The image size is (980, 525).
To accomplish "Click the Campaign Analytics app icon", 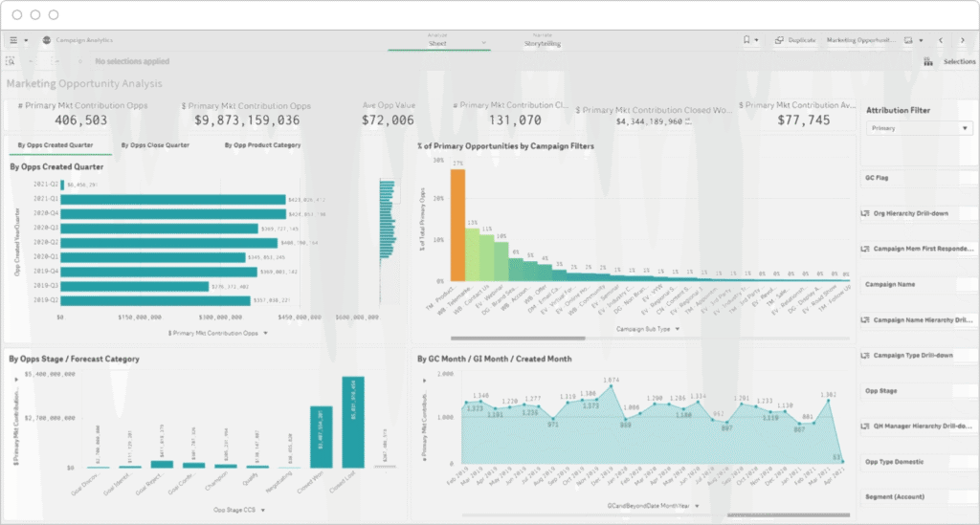I will [48, 40].
